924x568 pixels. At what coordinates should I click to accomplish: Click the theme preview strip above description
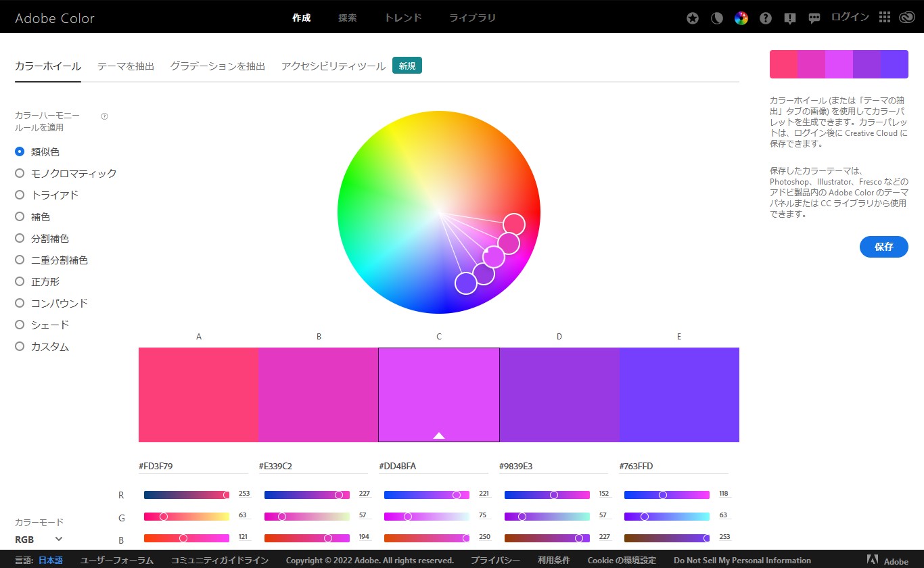(839, 64)
